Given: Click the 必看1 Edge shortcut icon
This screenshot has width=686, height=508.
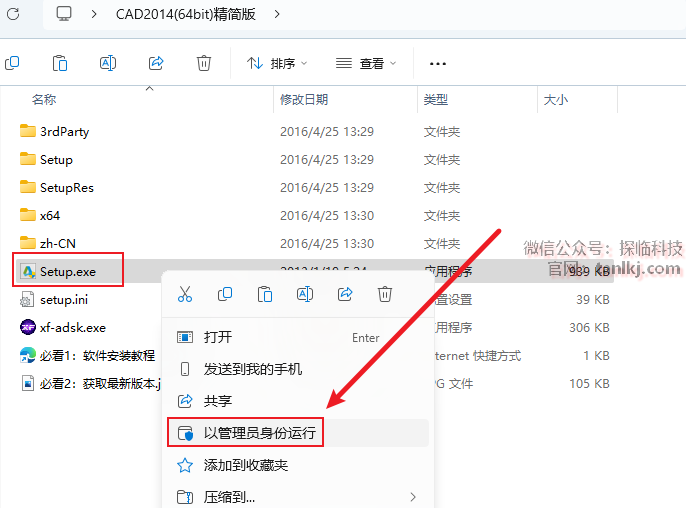Looking at the screenshot, I should click(x=28, y=355).
